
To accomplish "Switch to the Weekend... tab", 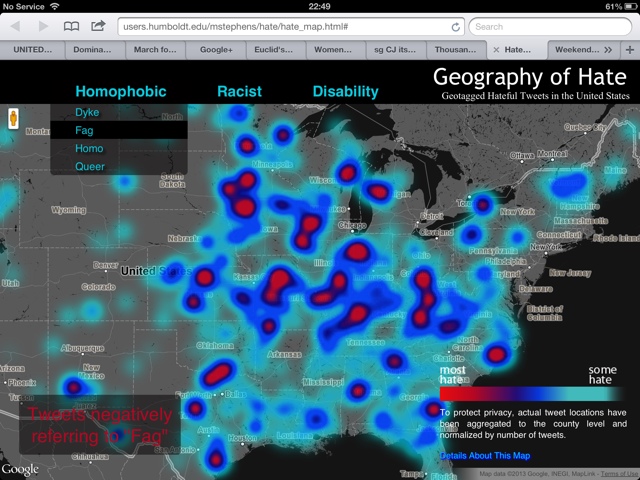I will point(577,50).
